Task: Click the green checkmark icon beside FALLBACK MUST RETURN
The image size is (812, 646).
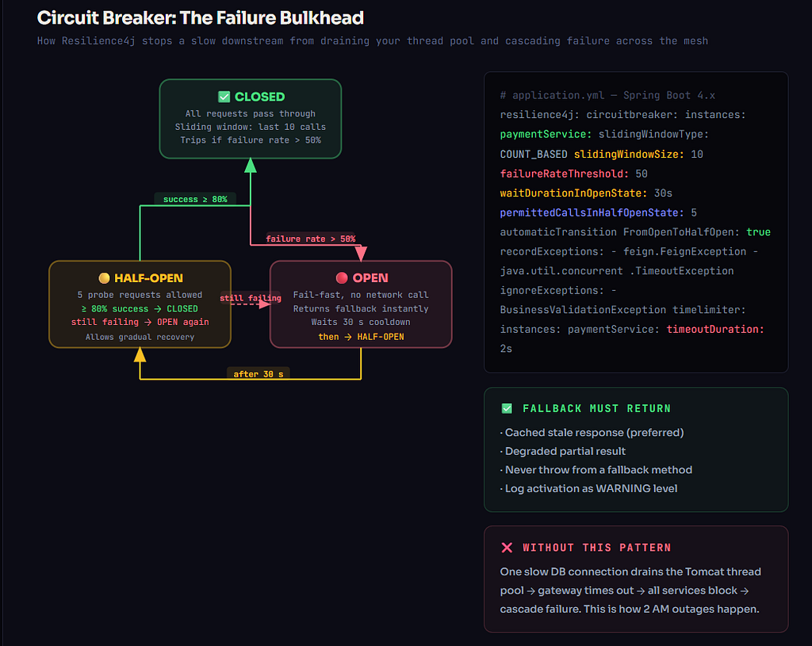Action: tap(507, 408)
